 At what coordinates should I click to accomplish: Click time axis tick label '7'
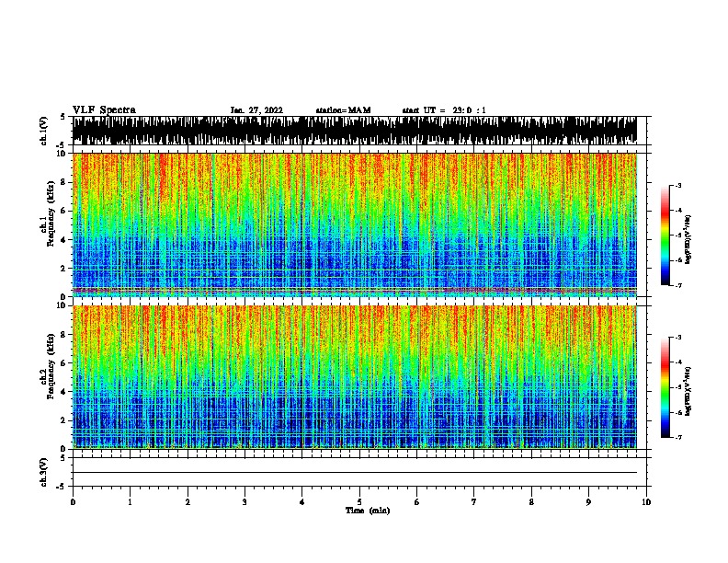coord(474,502)
